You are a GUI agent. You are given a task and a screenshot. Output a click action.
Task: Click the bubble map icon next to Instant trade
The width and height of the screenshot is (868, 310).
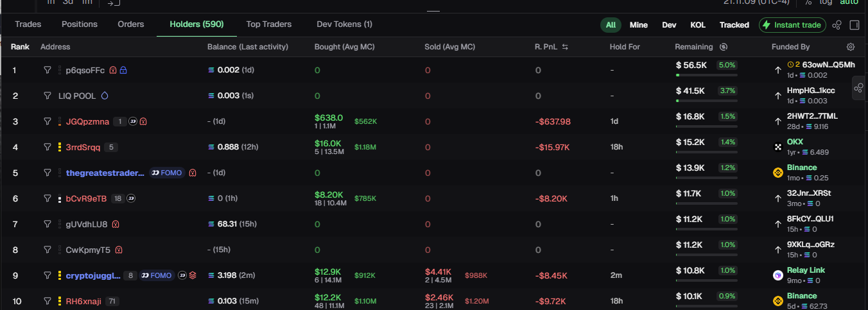837,25
